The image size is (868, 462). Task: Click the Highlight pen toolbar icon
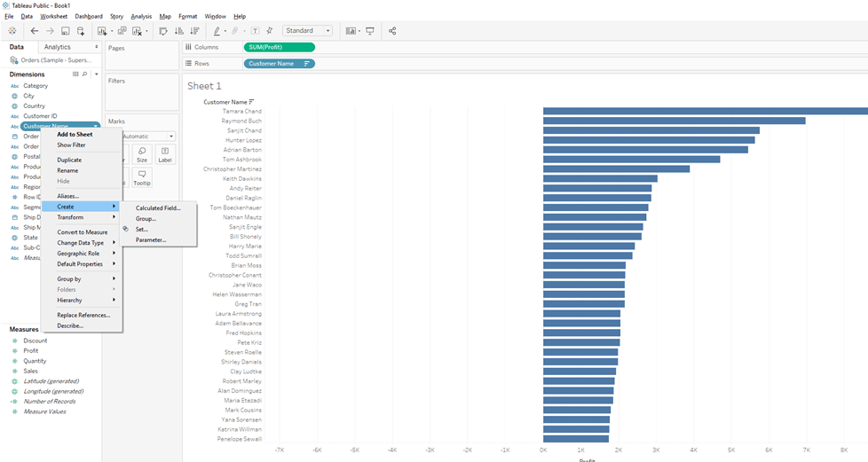point(217,31)
